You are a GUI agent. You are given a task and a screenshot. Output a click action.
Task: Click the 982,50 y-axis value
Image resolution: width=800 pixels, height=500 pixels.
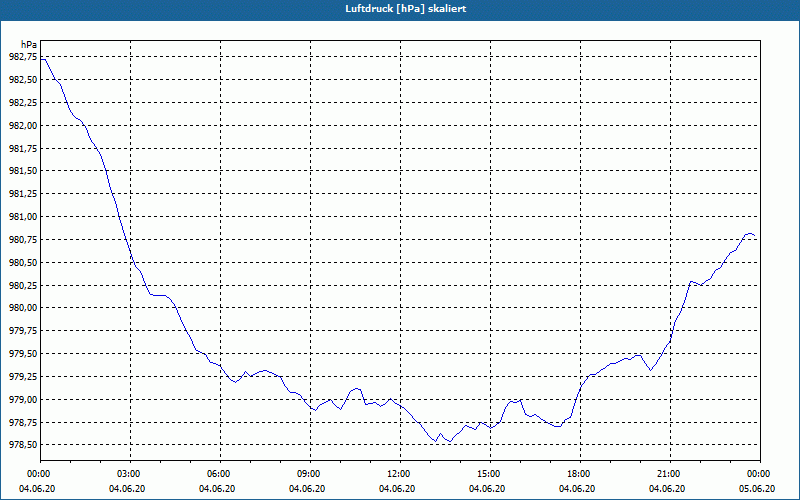23,80
